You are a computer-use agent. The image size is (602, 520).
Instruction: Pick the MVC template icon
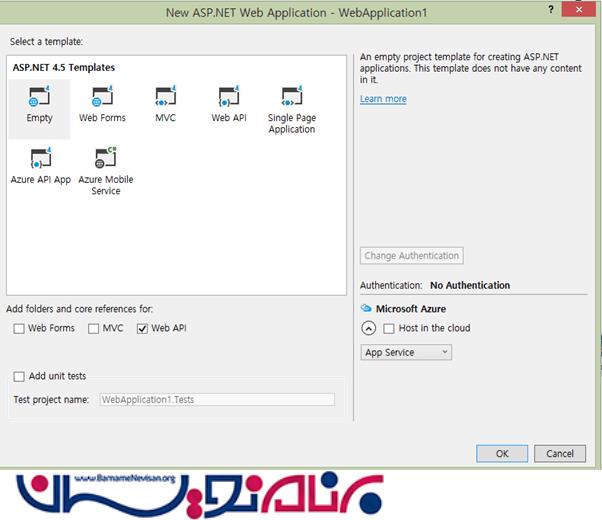click(165, 96)
